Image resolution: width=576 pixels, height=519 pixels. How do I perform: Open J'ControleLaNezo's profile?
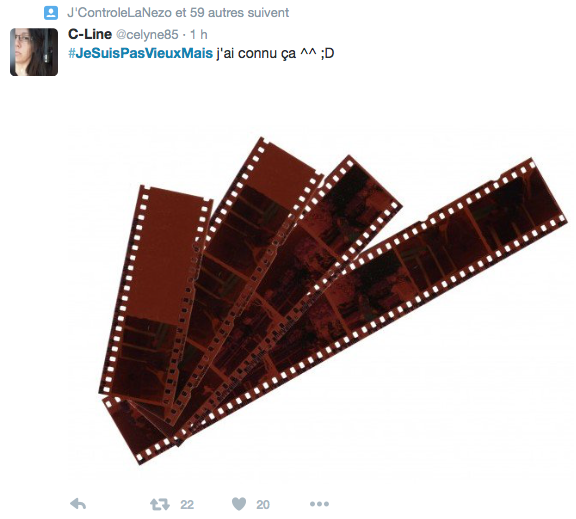click(x=120, y=13)
